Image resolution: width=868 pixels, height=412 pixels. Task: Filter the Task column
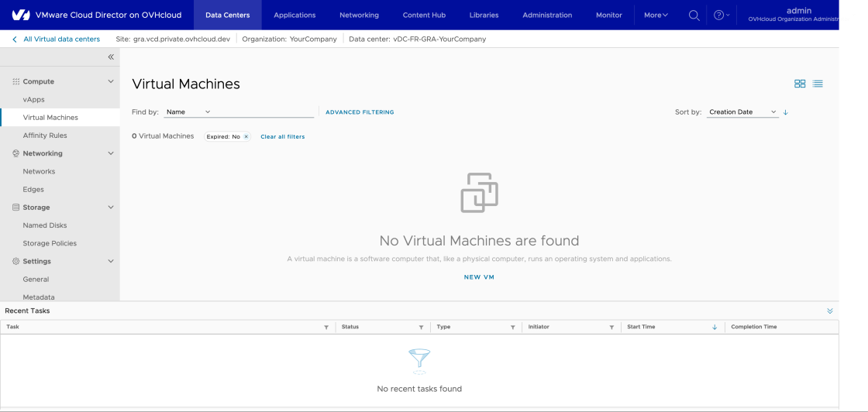326,328
